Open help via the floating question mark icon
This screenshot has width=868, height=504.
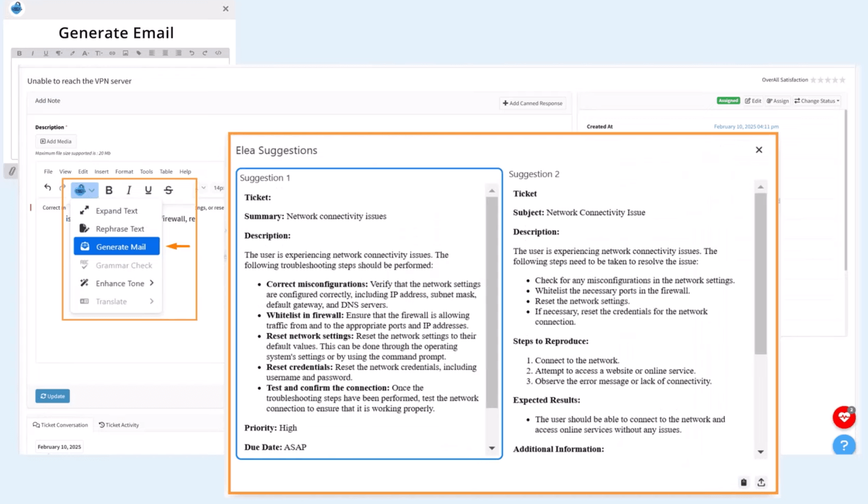(844, 445)
